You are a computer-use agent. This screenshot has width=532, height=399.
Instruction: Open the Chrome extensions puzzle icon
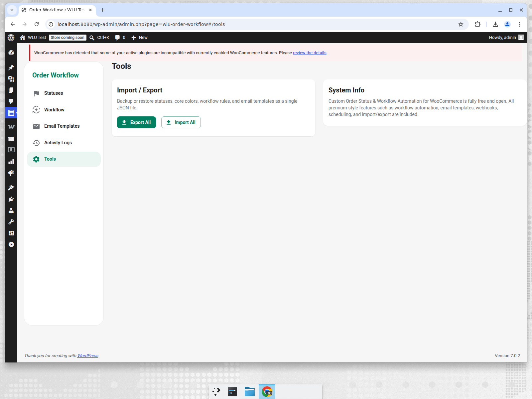point(478,24)
